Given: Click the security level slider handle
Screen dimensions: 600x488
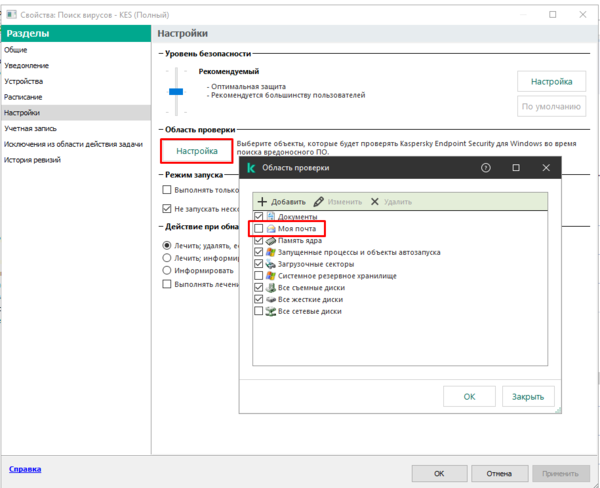Looking at the screenshot, I should coord(176,91).
